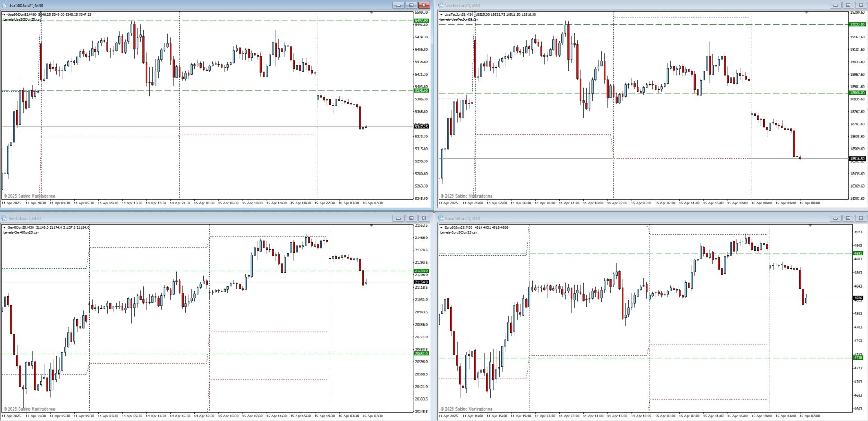Screen dimensions: 868x421
Task: Minimize the Usa500Jun25 chart window
Action: point(398,5)
